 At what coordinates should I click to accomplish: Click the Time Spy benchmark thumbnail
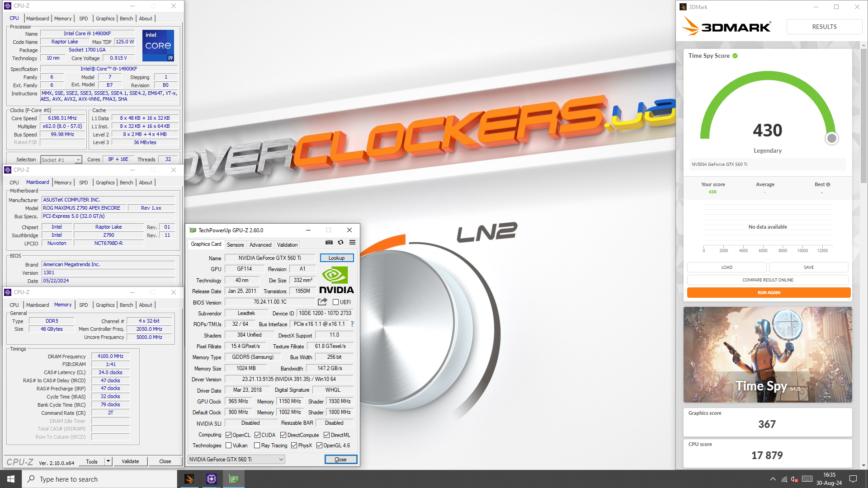[768, 355]
